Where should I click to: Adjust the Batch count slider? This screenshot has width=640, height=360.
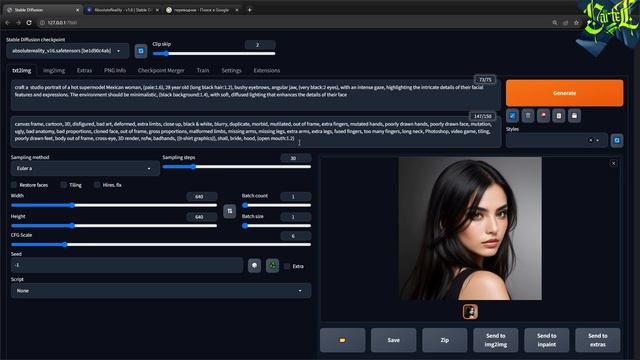276,205
